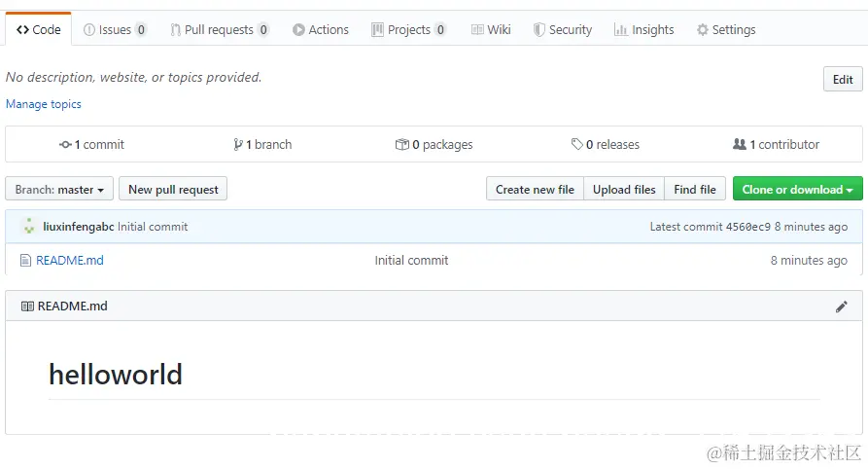View the Insights tab
This screenshot has height=469, width=868.
point(643,29)
